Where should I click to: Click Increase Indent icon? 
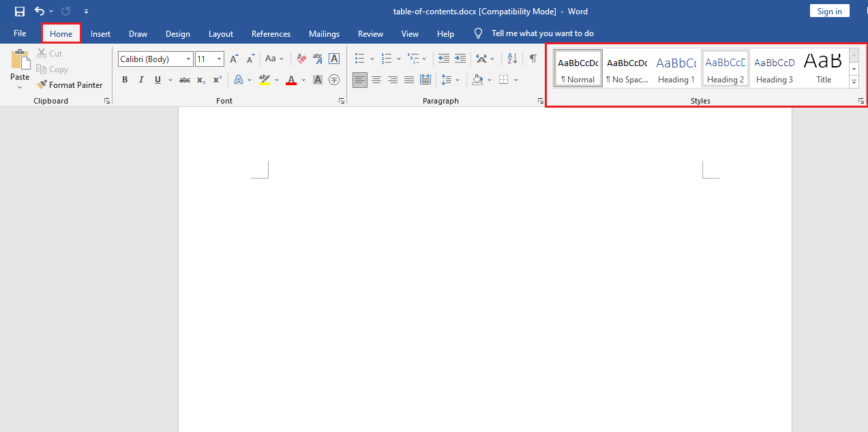pos(460,59)
